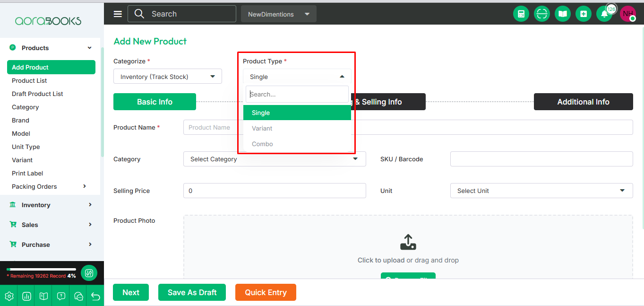Close the Product Type Single dropdown

[x=297, y=77]
